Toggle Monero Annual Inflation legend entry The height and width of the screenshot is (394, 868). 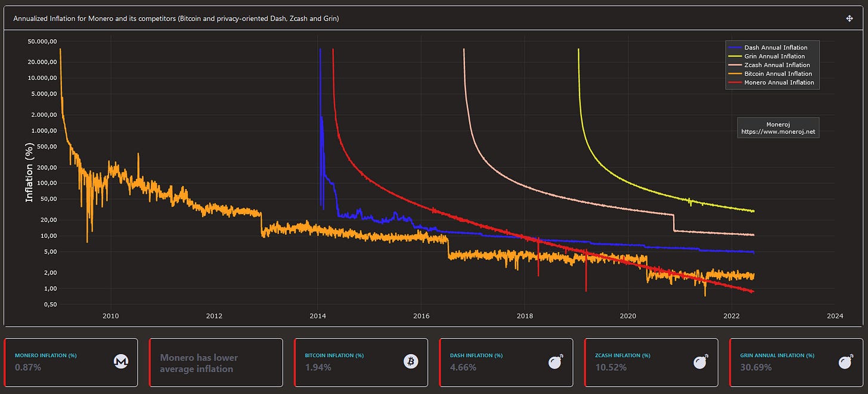click(x=772, y=83)
